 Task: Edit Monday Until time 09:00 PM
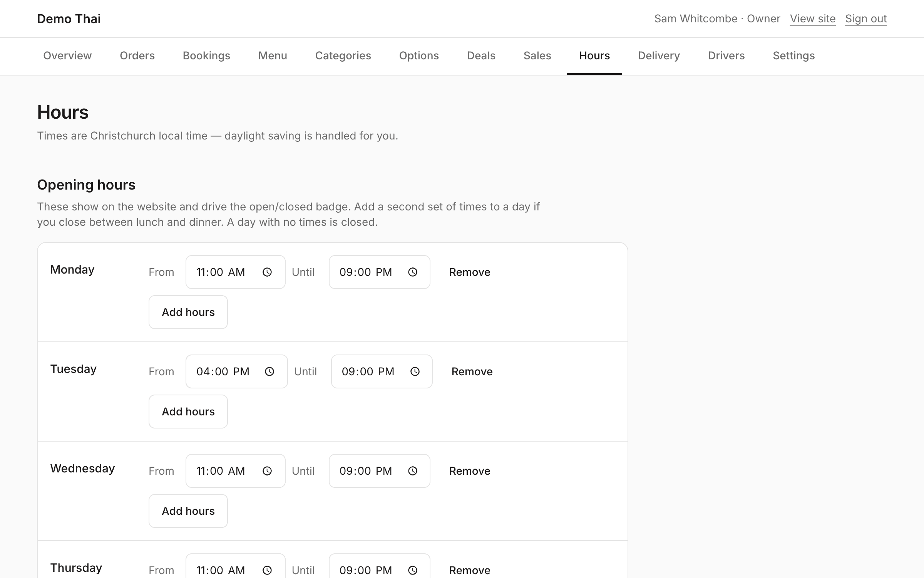tap(380, 272)
